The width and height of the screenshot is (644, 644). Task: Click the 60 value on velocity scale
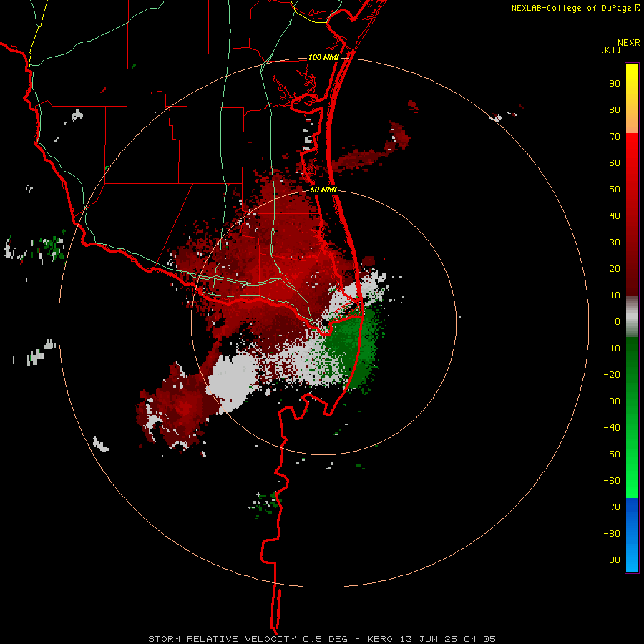point(615,163)
